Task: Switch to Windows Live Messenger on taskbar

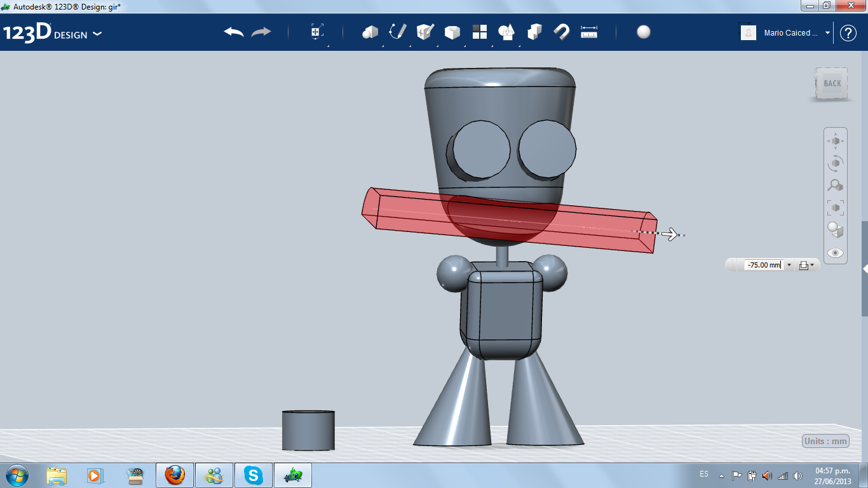Action: pos(214,475)
